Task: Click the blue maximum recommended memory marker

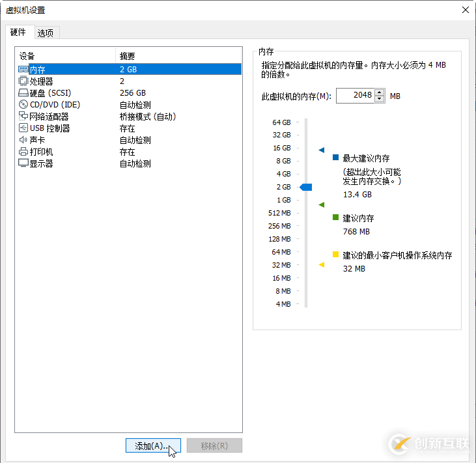Action: pyautogui.click(x=321, y=150)
